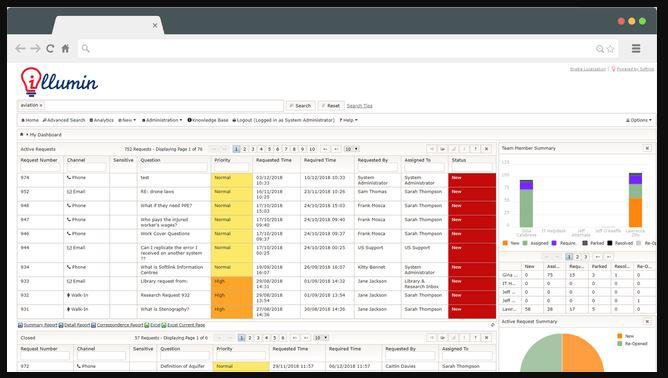Open the closed request 'Definition of Aquifer'
668x378 pixels.
pos(182,366)
